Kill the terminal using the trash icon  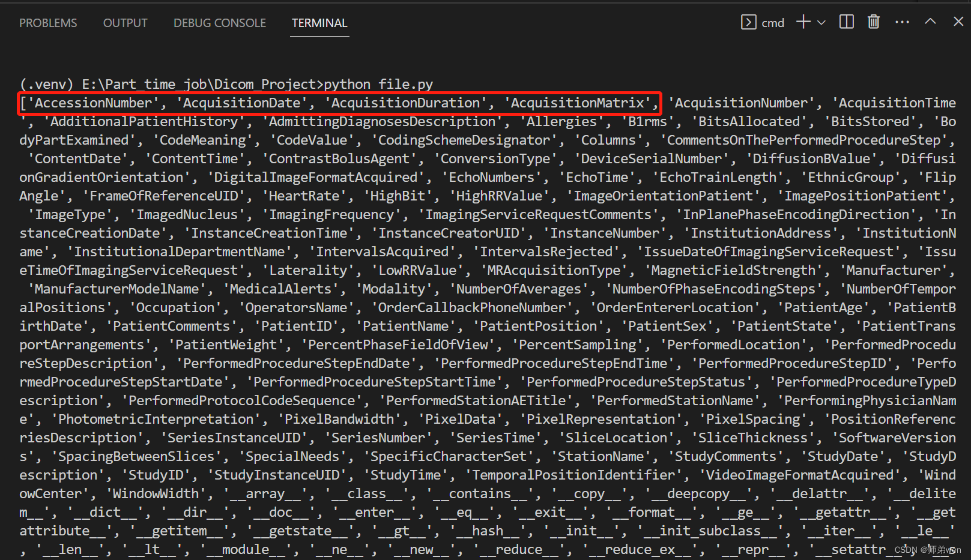click(x=873, y=22)
